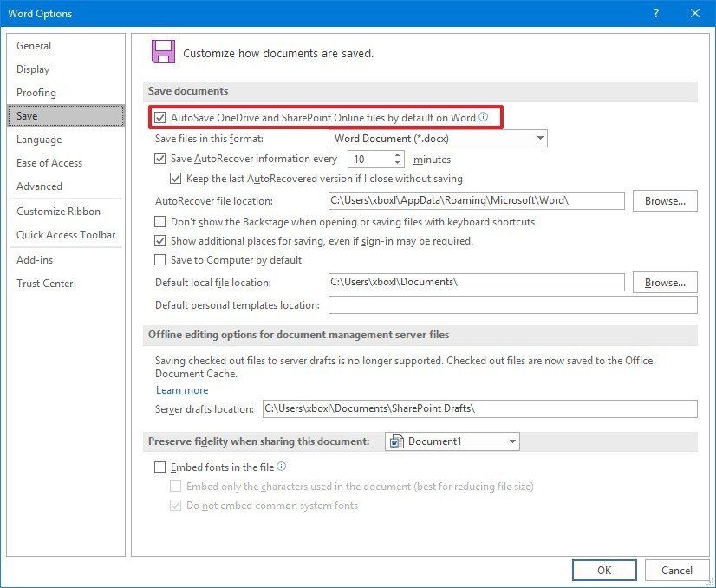Expand the Document1 fidelity dropdown

coord(511,441)
